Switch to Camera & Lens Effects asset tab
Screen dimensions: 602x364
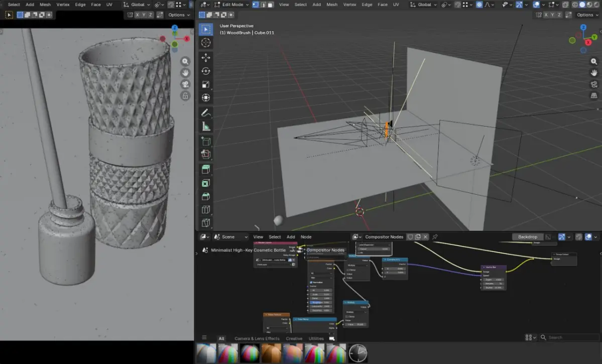[x=257, y=339]
